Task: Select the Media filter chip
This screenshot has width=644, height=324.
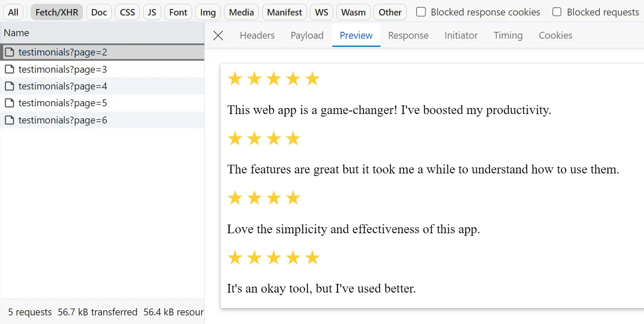Action: (241, 12)
